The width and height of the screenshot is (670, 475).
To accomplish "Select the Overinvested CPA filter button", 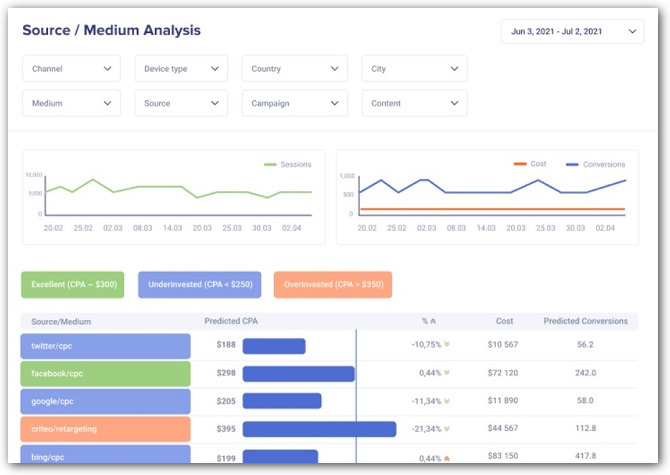I will click(332, 285).
